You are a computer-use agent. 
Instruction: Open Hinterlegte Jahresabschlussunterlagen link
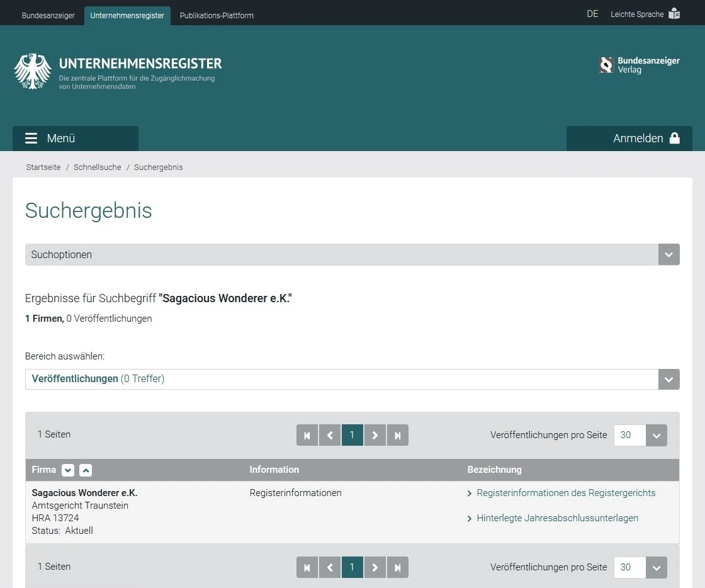[x=557, y=518]
